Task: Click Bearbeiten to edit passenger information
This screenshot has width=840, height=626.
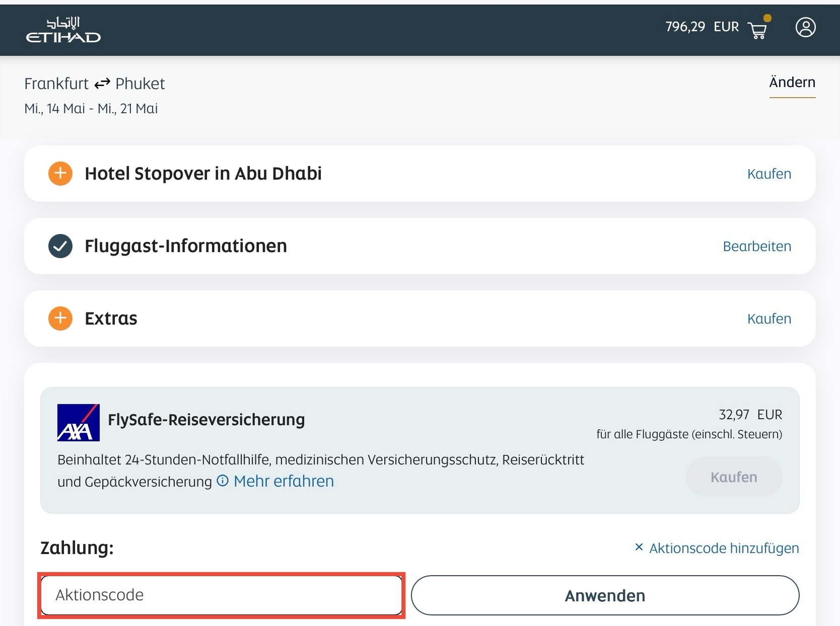Action: [x=757, y=247]
